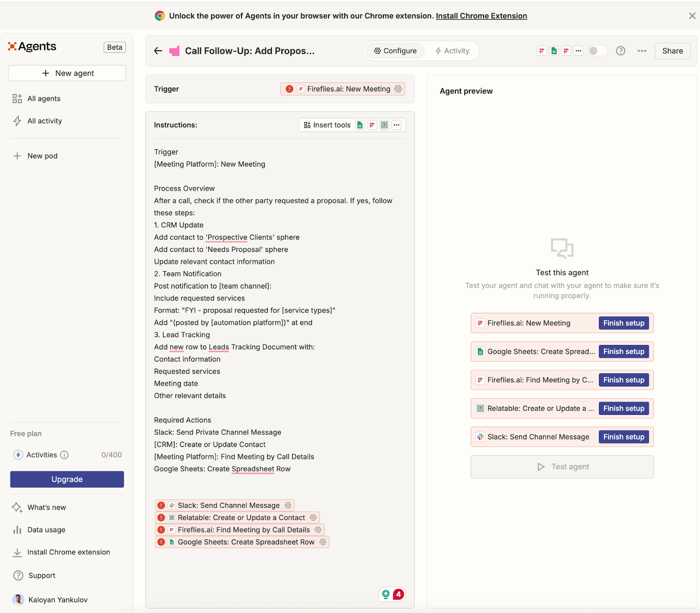Click the Test agent button
700x613 pixels.
[x=562, y=467]
